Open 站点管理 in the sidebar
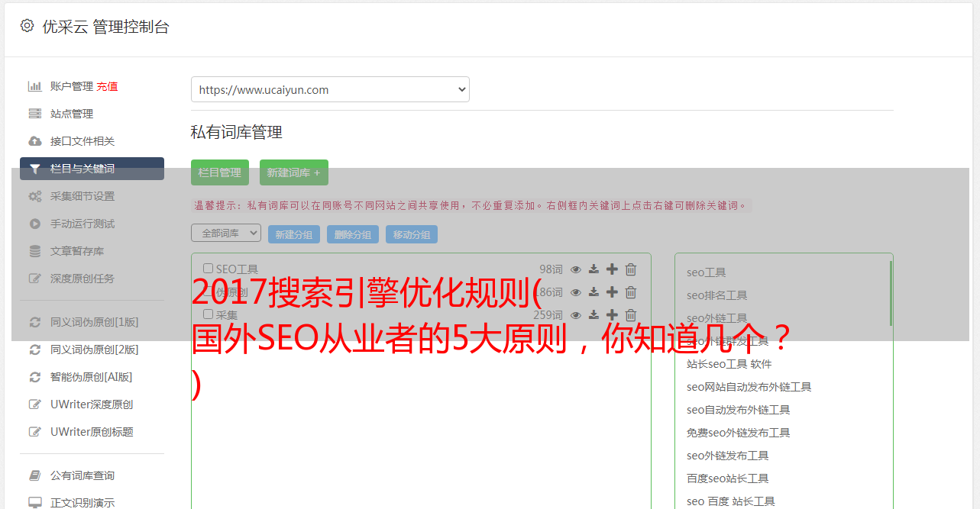980x509 pixels. (x=72, y=114)
